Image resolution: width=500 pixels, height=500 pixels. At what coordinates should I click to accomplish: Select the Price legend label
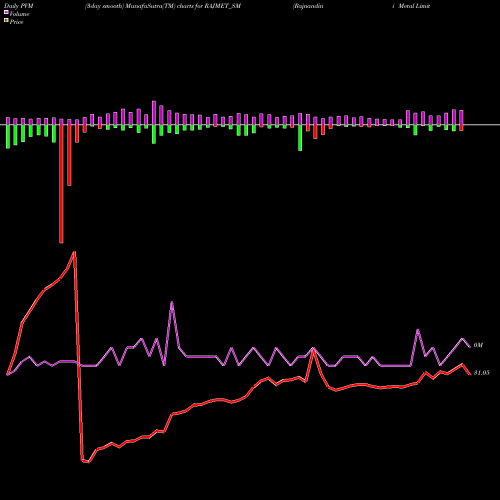coord(16,22)
